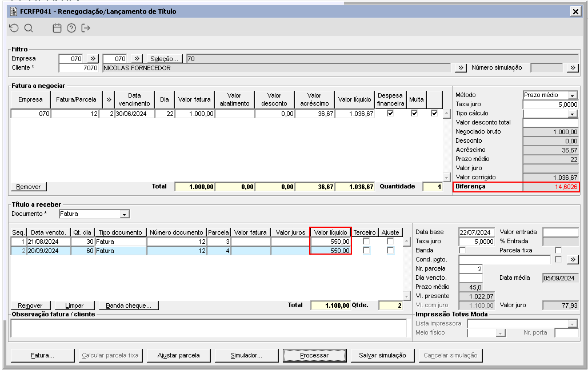Click the first Empresa field showing 070

pos(71,59)
